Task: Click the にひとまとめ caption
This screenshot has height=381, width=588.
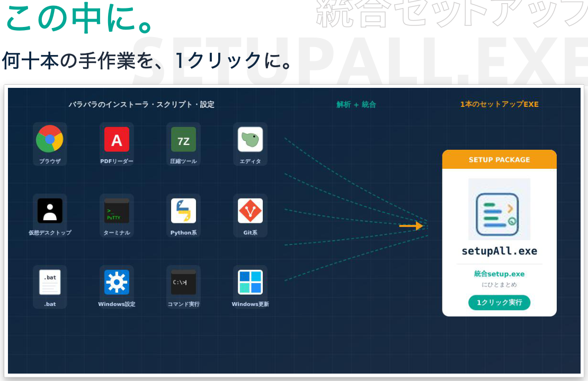Action: point(499,285)
